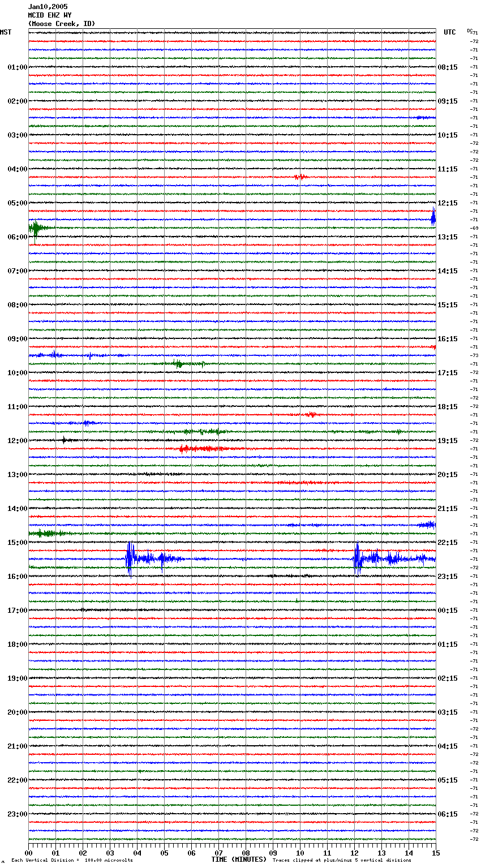Image resolution: width=481 pixels, height=868 pixels.
Task: Click the 12:15 UTC time label
Action: tap(448, 203)
